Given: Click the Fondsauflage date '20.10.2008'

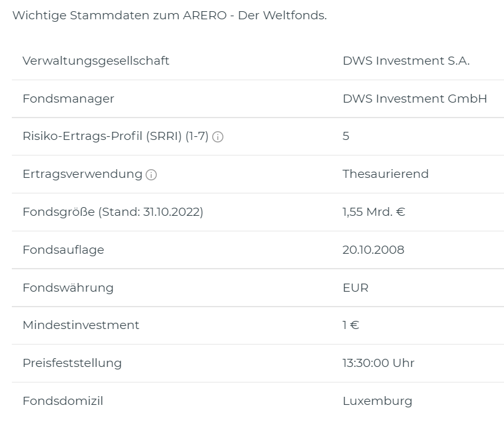Looking at the screenshot, I should [x=373, y=250].
